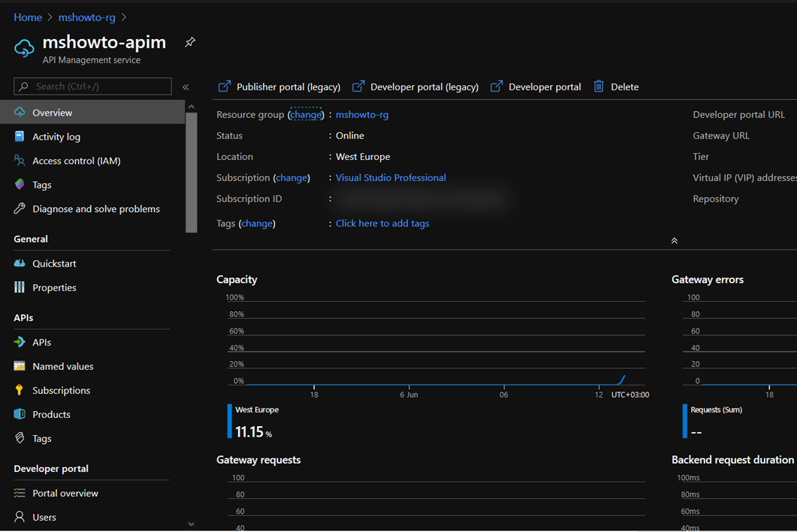Click the Quickstart icon
Screen dimensions: 797x532
(20, 264)
